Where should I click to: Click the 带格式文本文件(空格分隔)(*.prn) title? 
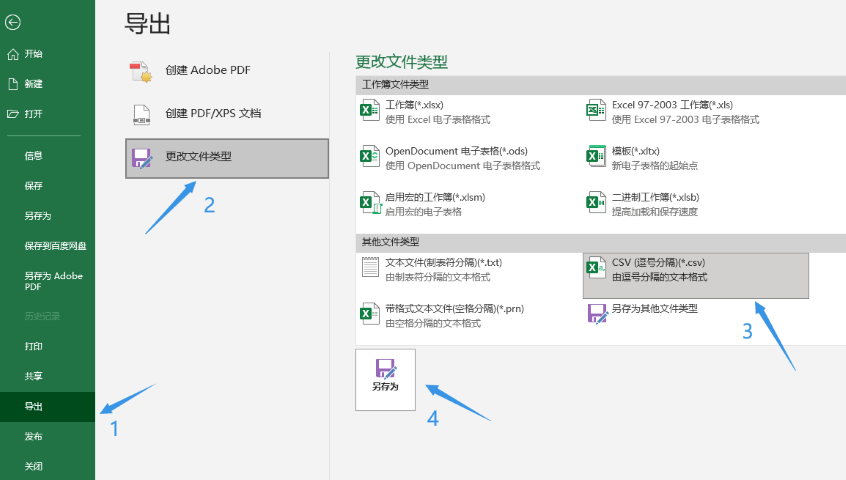point(455,309)
